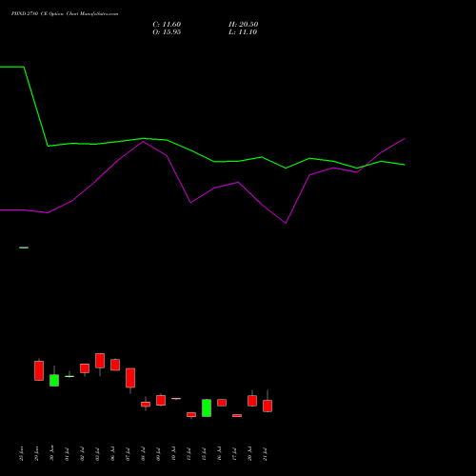The height and width of the screenshot is (476, 476).
Task: Click the closing price value C: 11.60
Action: click(x=167, y=25)
